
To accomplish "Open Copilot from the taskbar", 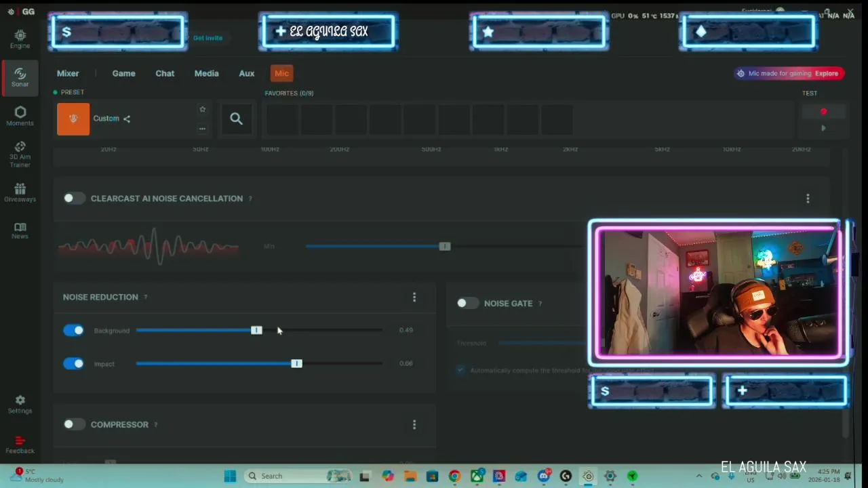I will click(x=387, y=476).
